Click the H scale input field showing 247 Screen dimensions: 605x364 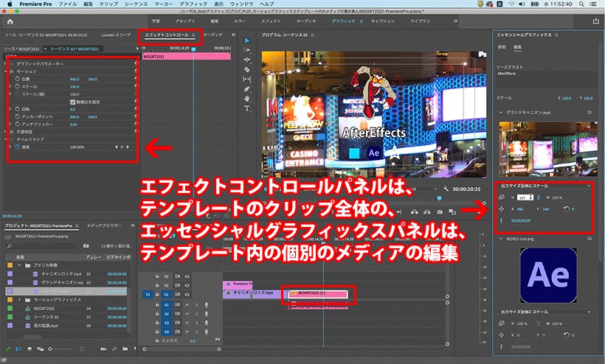(525, 197)
